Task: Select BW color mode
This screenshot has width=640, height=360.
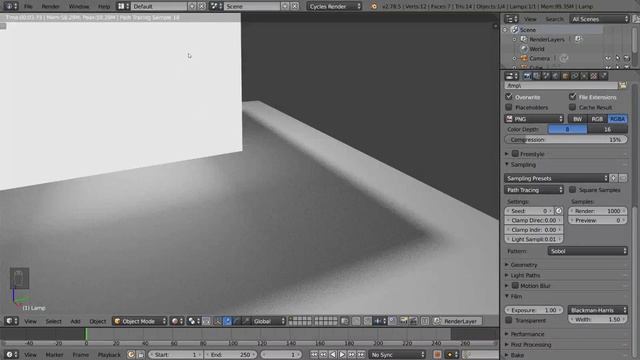Action: coord(577,119)
